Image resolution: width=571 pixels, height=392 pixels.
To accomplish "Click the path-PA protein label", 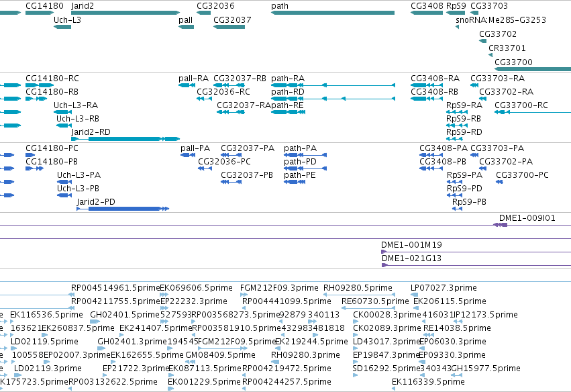I will [301, 148].
